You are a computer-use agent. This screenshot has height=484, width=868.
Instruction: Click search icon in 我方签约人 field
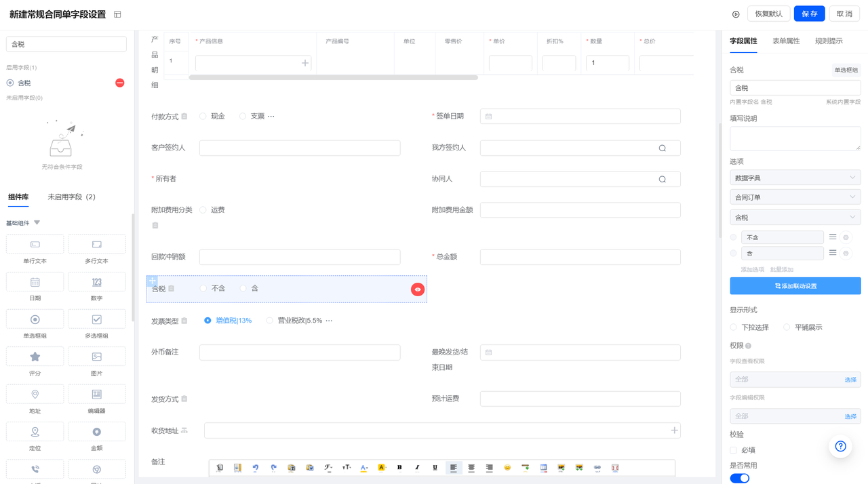tap(663, 148)
